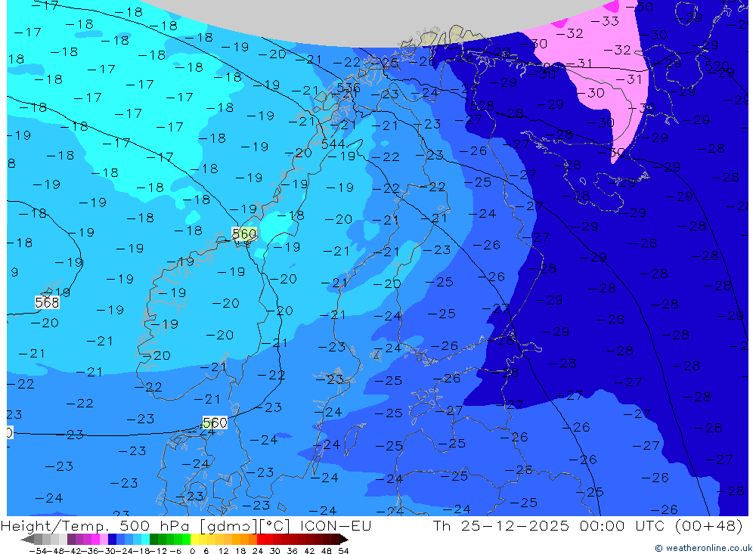The height and width of the screenshot is (554, 756).
Task: Click the 36 legend scale value
Action: pyautogui.click(x=292, y=551)
